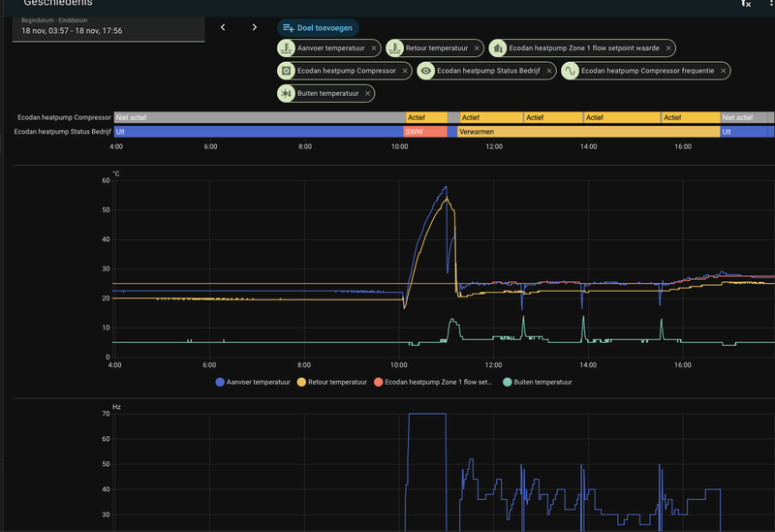Click the Zone 1 flow setpoint home icon

(498, 47)
